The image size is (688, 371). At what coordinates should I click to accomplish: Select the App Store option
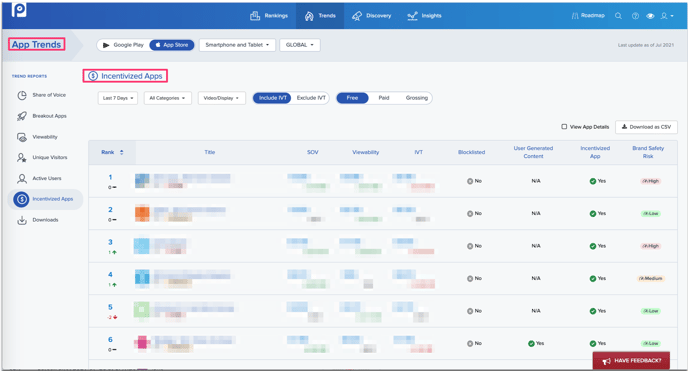[172, 45]
